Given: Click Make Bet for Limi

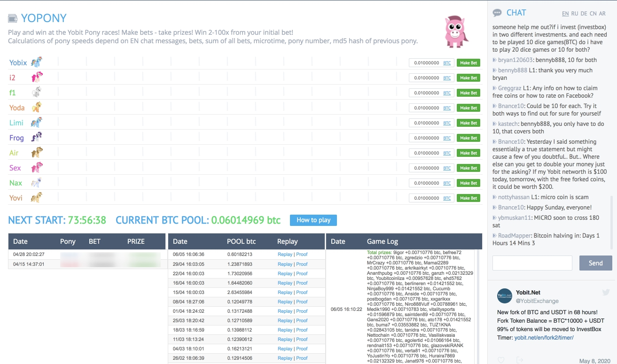Looking at the screenshot, I should [468, 123].
